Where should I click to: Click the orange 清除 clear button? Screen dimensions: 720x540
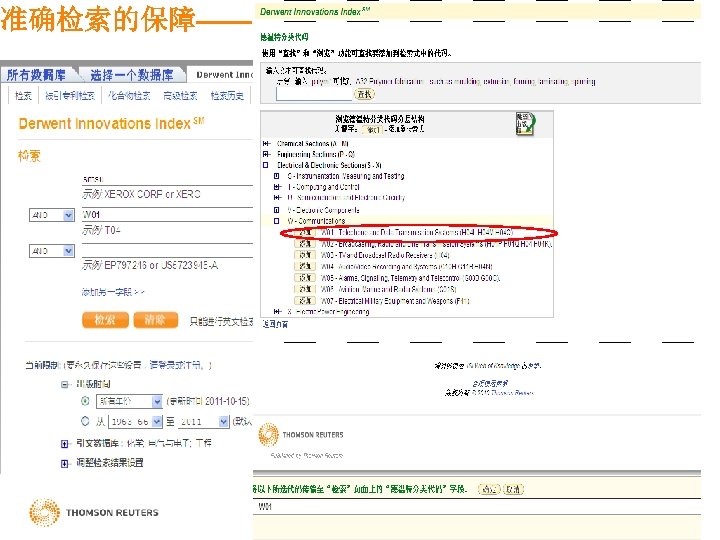click(x=155, y=320)
